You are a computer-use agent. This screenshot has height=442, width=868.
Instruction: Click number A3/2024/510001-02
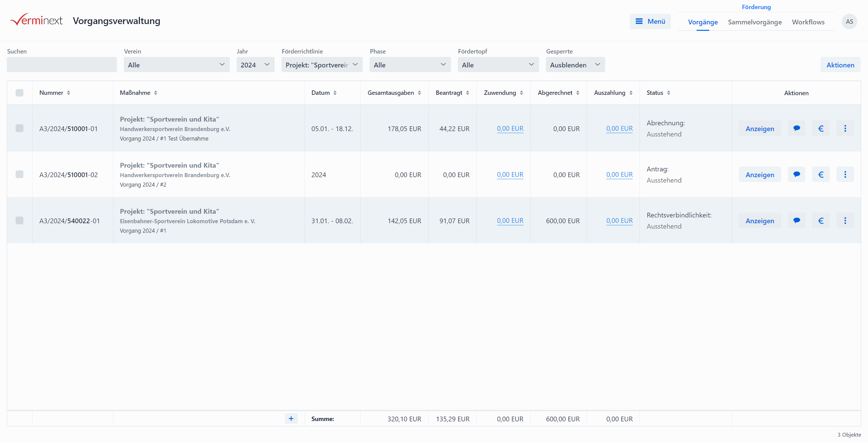[x=68, y=175]
